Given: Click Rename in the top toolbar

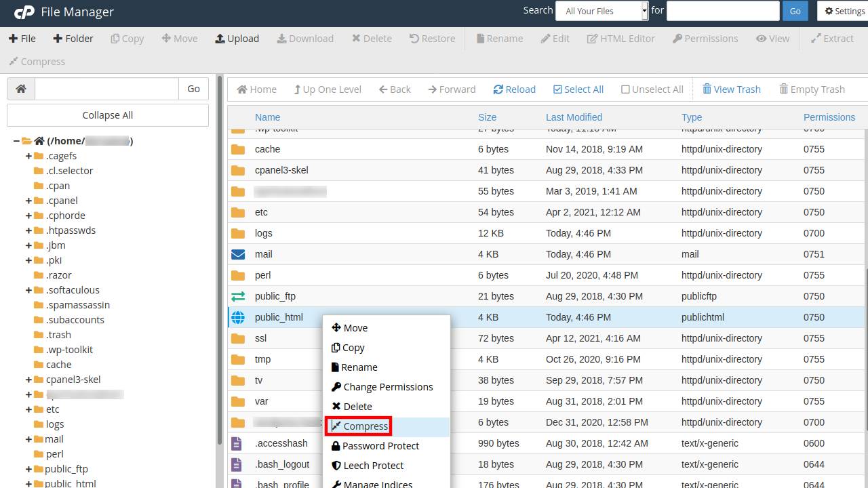Looking at the screenshot, I should [500, 39].
